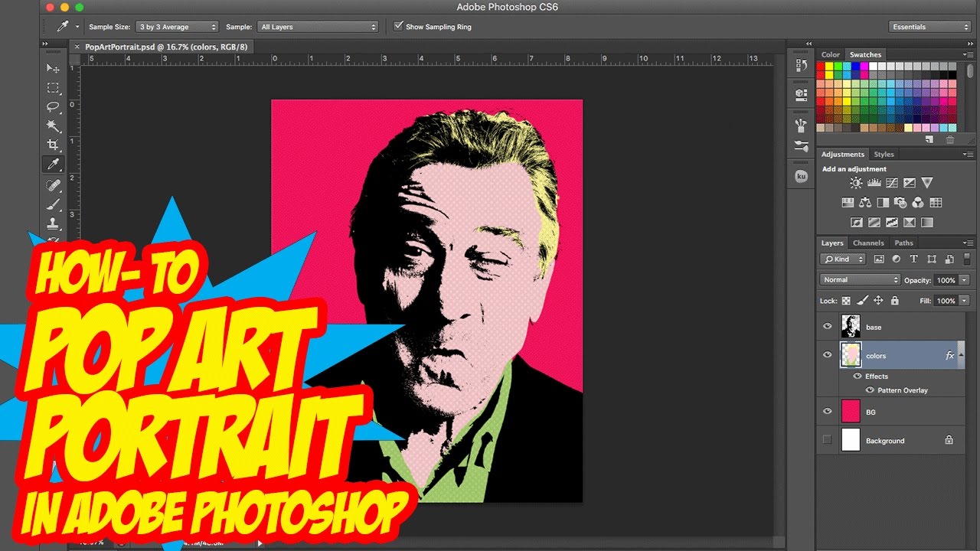This screenshot has height=551, width=980.
Task: Filter layers by type layers
Action: tap(914, 259)
